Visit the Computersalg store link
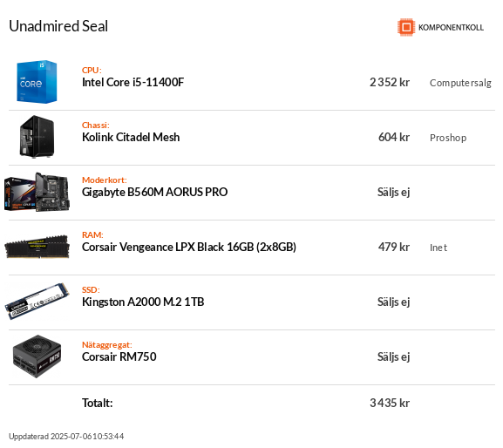The width and height of the screenshot is (503, 448). (460, 83)
